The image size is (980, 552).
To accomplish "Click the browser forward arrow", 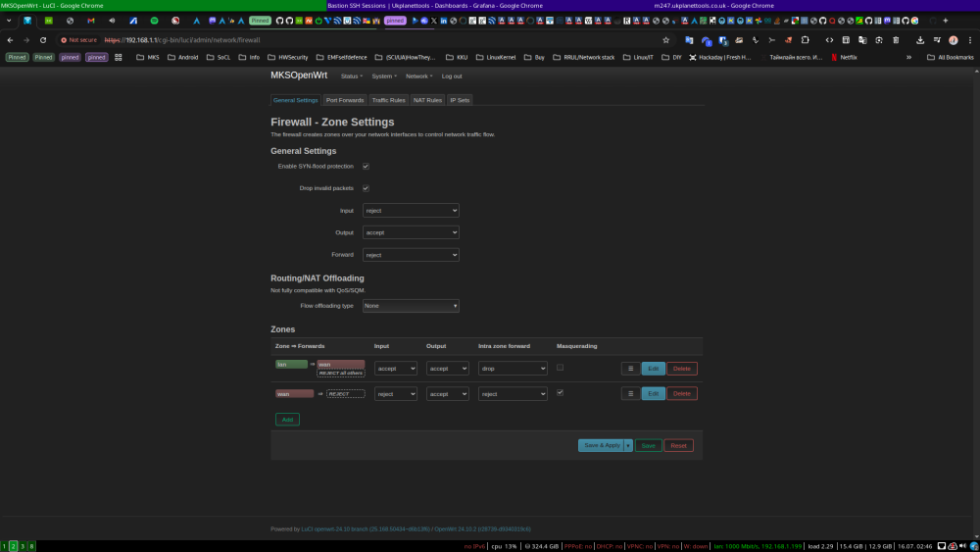I will (26, 40).
